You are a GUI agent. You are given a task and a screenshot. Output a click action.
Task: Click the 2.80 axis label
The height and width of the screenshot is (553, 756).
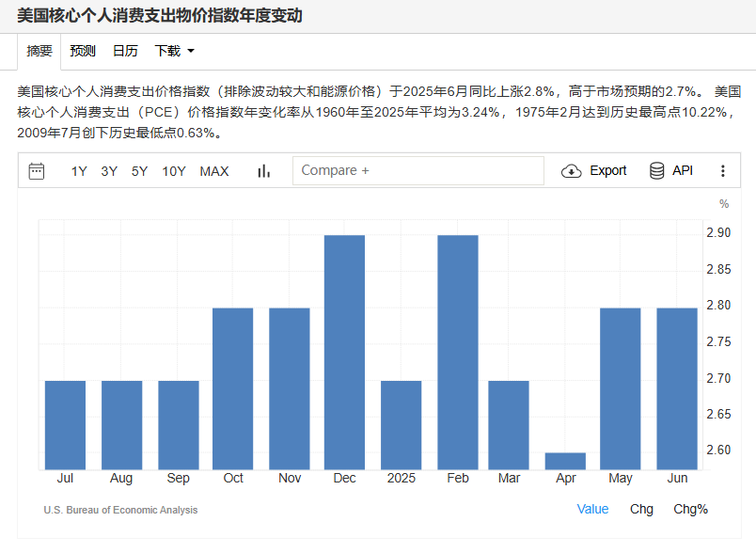coord(718,306)
